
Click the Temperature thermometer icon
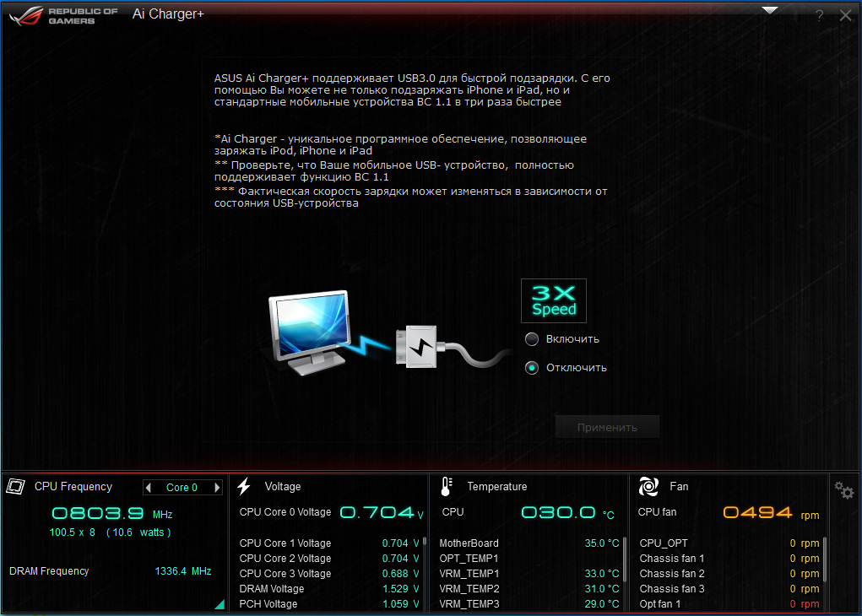(447, 486)
